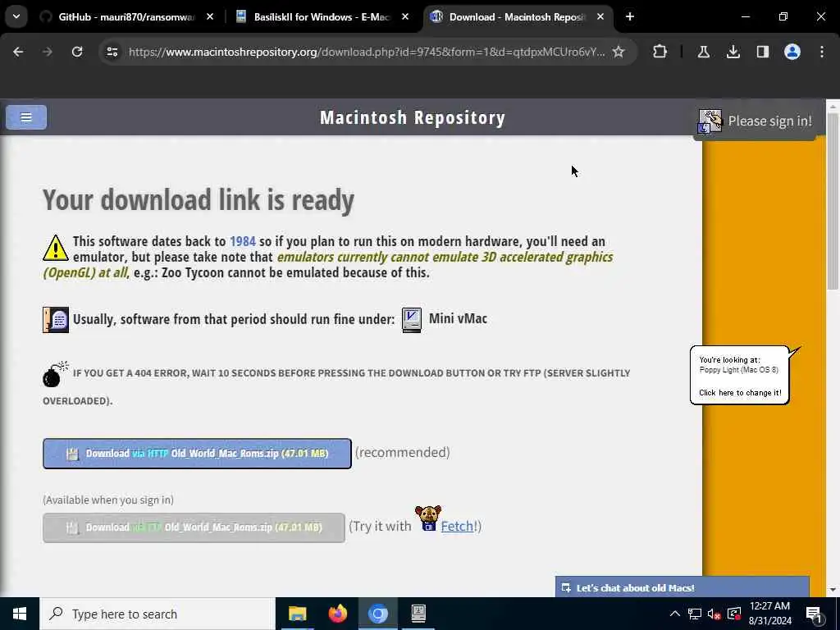Click the sign-in tools icon
Image resolution: width=840 pixels, height=630 pixels.
[710, 121]
